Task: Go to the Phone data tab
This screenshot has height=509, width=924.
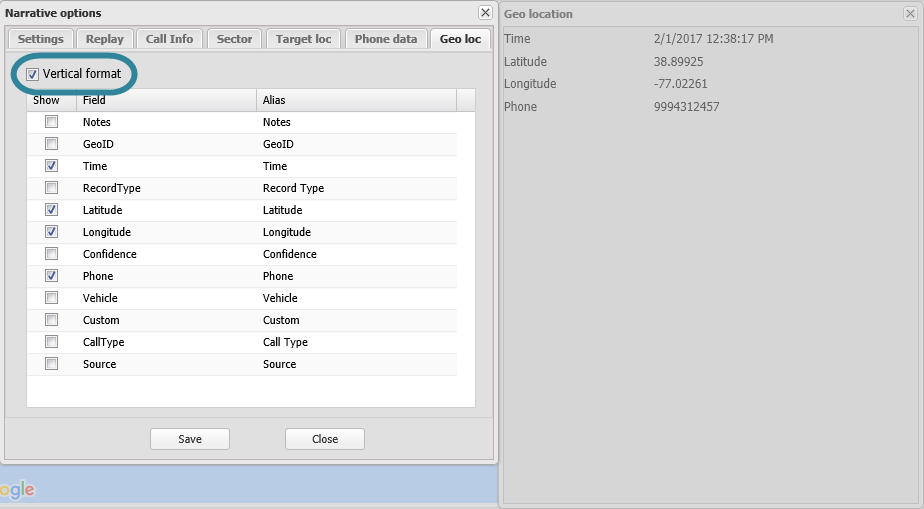Action: (385, 39)
